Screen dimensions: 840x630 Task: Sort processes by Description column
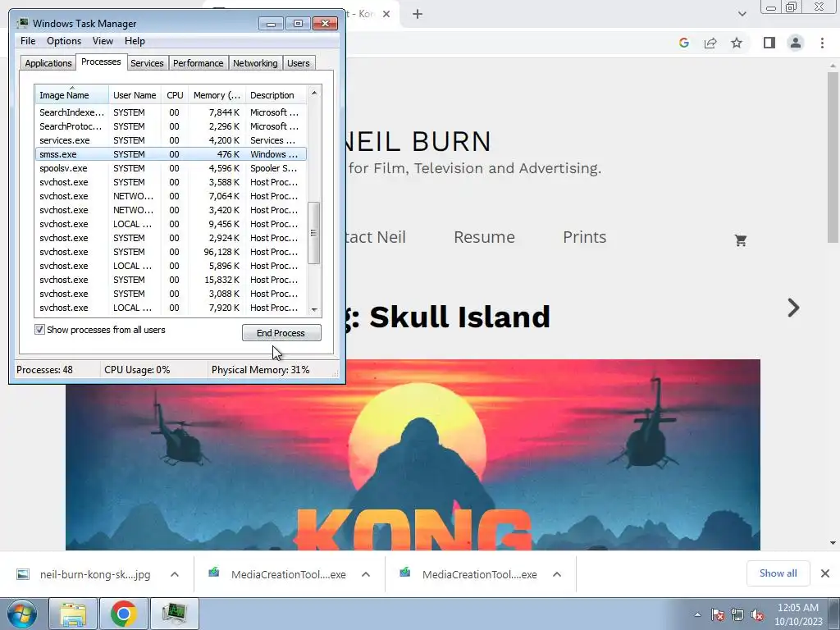pyautogui.click(x=276, y=95)
